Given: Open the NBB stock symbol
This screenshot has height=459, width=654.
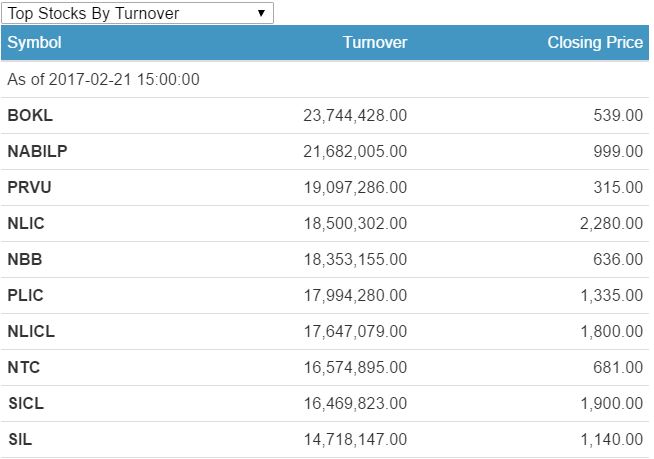Looking at the screenshot, I should point(24,259).
